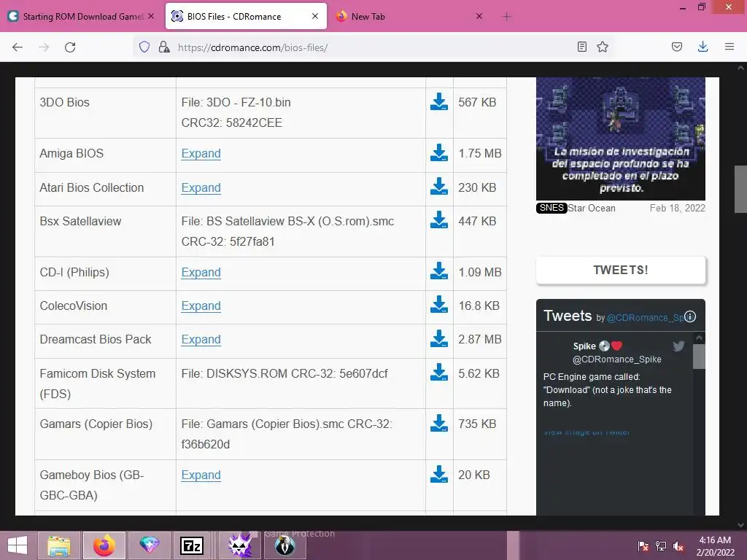The width and height of the screenshot is (747, 560).
Task: Open the SNES tag link
Action: 551,208
